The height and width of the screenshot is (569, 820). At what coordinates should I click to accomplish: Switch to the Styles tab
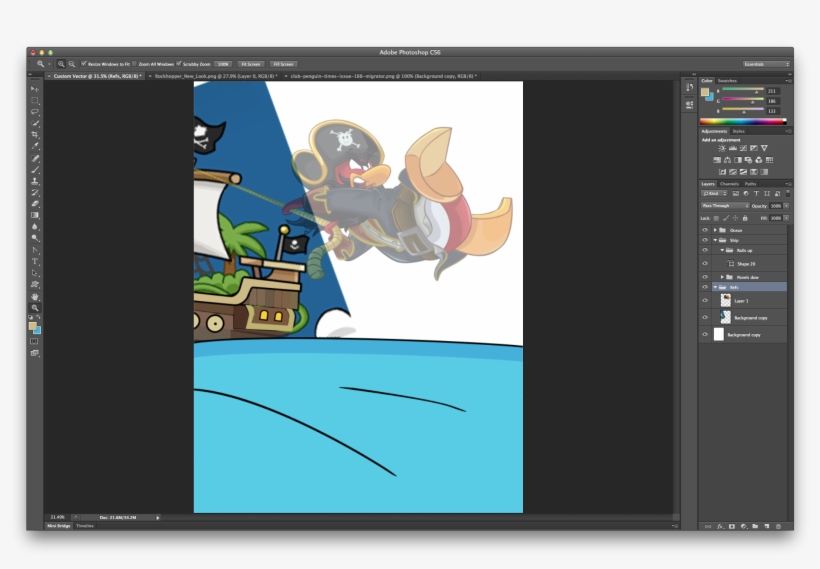pos(738,131)
